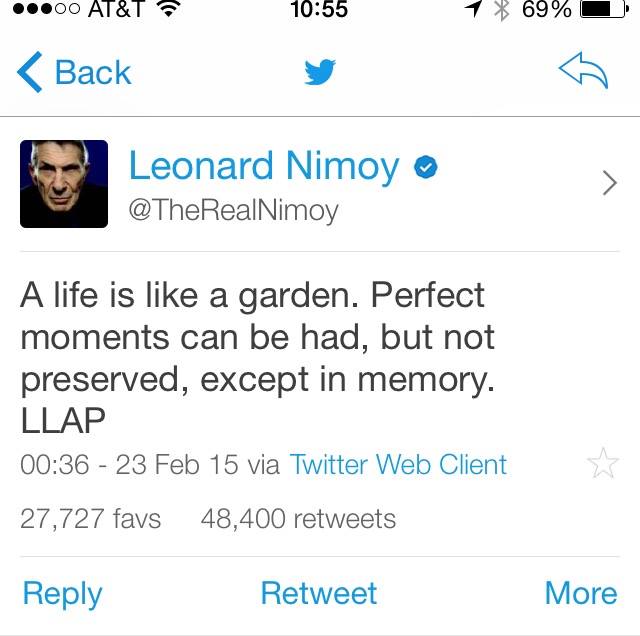Tap the Twitter bird logo

319,73
